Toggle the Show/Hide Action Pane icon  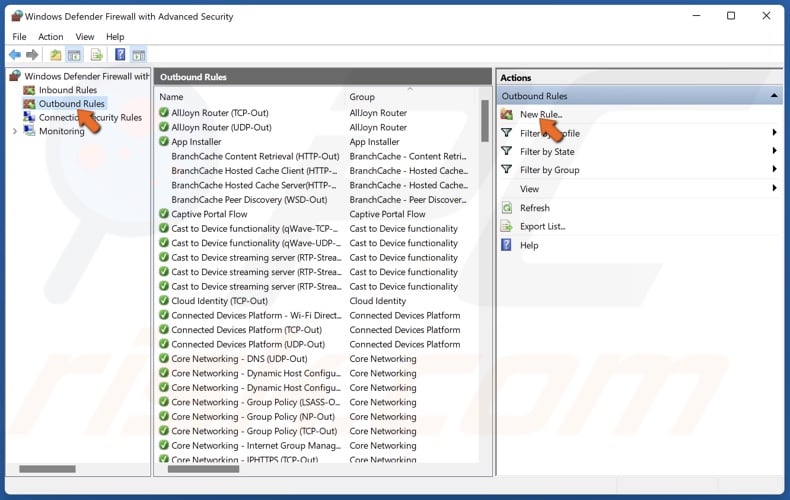tap(139, 55)
